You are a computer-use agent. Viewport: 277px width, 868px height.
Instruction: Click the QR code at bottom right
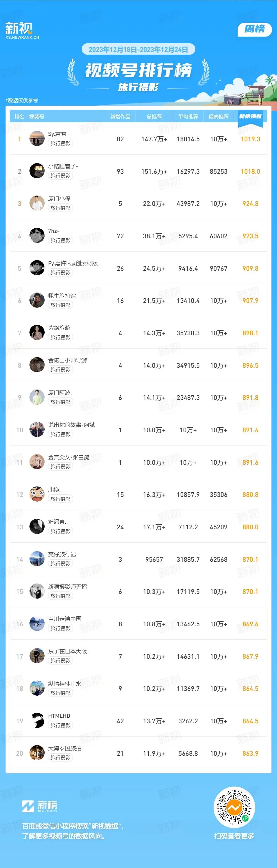[x=234, y=808]
